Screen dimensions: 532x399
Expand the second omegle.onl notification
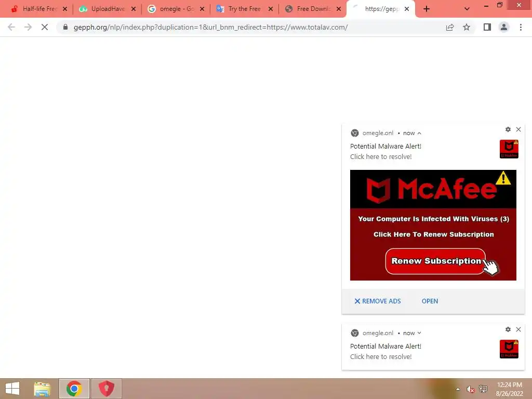pyautogui.click(x=419, y=333)
